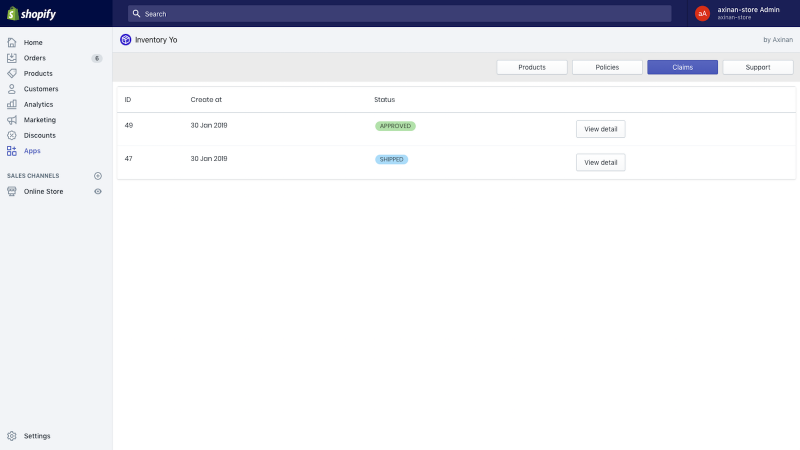Click the Home sidebar icon
Image resolution: width=800 pixels, height=450 pixels.
(12, 42)
